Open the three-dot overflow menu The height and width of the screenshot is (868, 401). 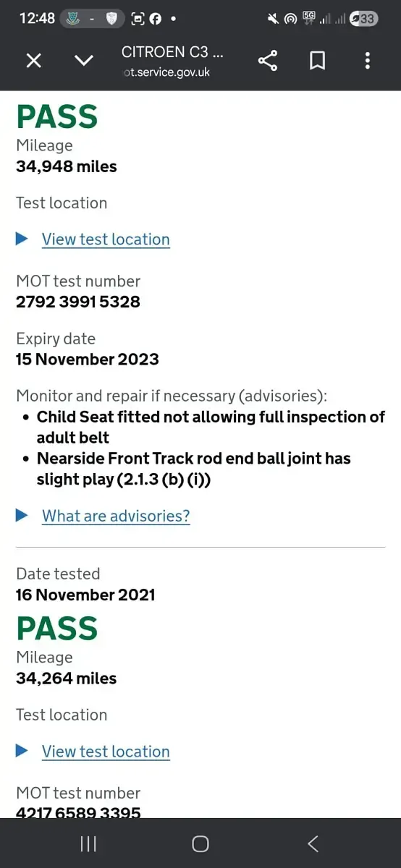point(368,61)
